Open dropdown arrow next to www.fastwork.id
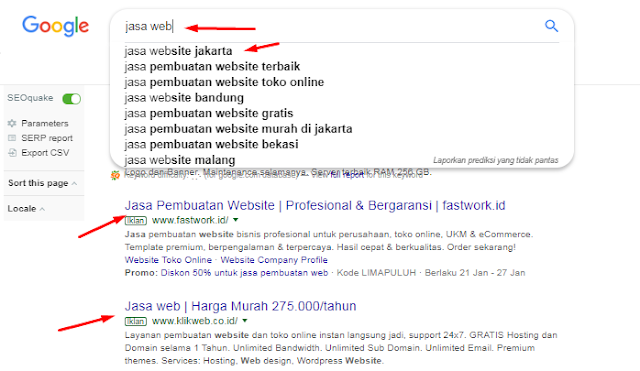Screen dimensions: 640x371 click(236, 220)
